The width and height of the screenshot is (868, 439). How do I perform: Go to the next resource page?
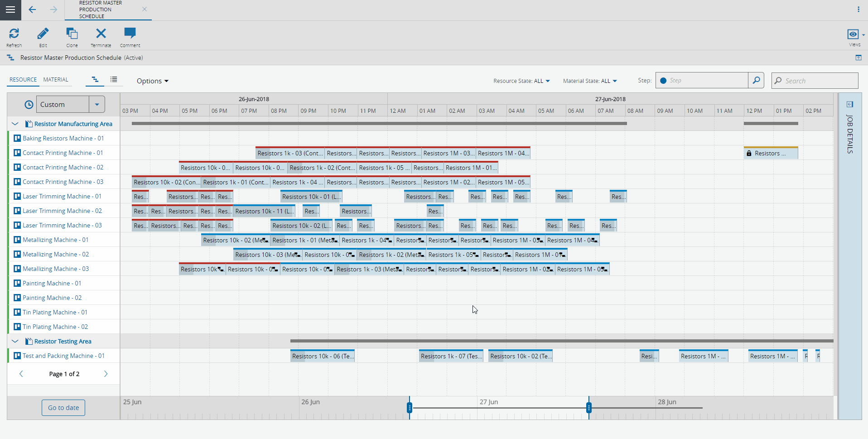pos(106,374)
